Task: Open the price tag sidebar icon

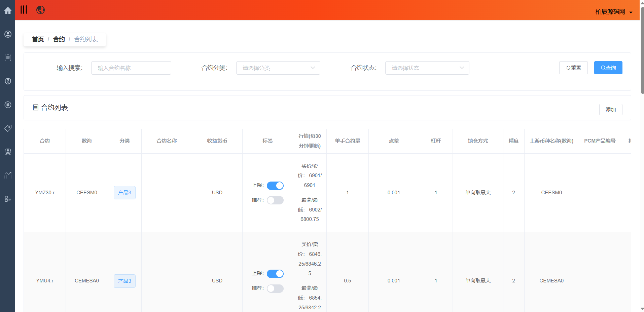Action: (x=8, y=128)
